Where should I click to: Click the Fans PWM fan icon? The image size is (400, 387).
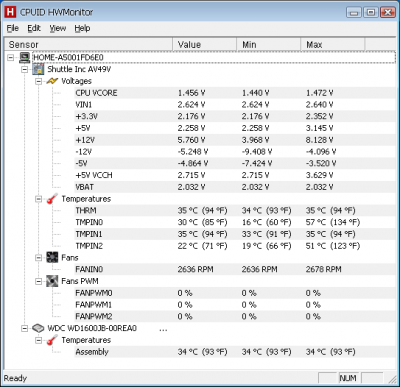[52, 281]
